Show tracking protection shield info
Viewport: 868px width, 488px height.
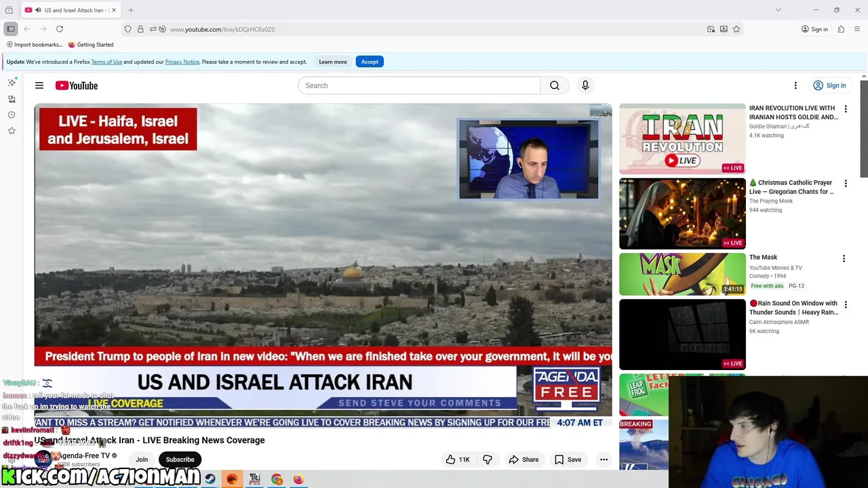point(127,29)
